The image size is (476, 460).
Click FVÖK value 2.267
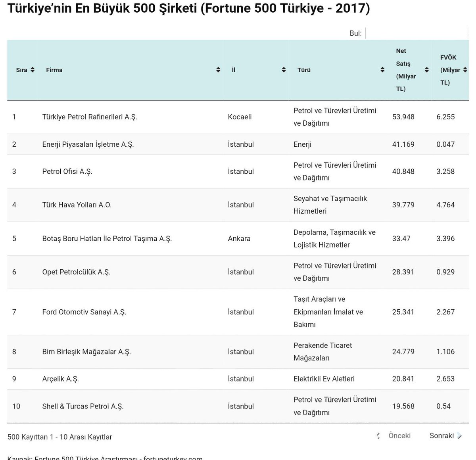[445, 312]
